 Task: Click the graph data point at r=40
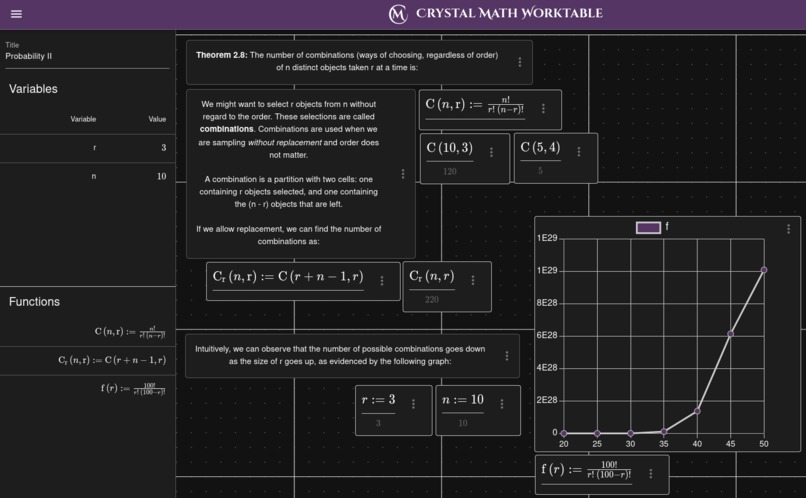697,411
